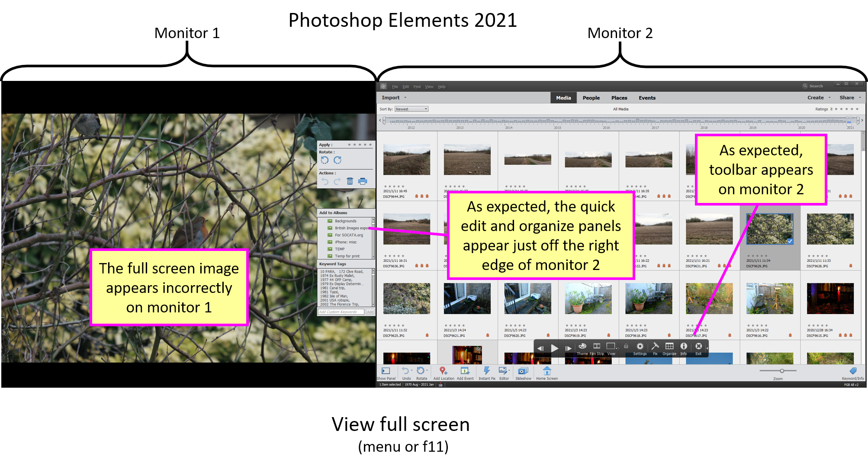Go to previous media in fullscreen toolbar
This screenshot has width=868, height=466.
tap(540, 348)
